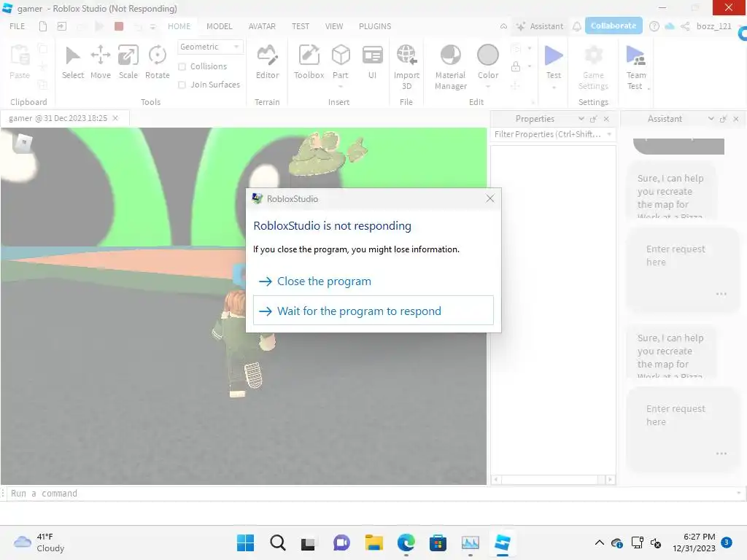Screen dimensions: 747x560
Task: Open the Color picker tool
Action: tap(488, 61)
